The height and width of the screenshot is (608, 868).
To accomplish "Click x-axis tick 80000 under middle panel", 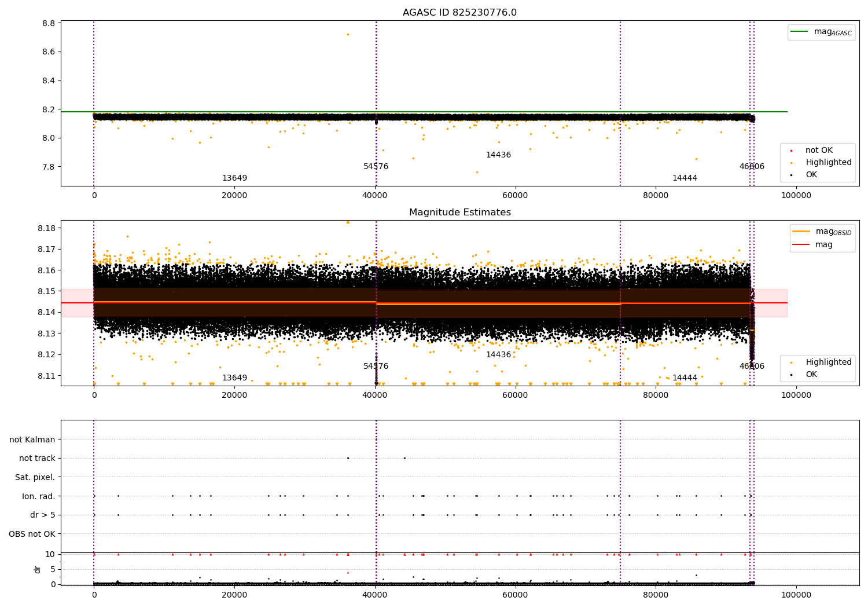I will [x=656, y=395].
